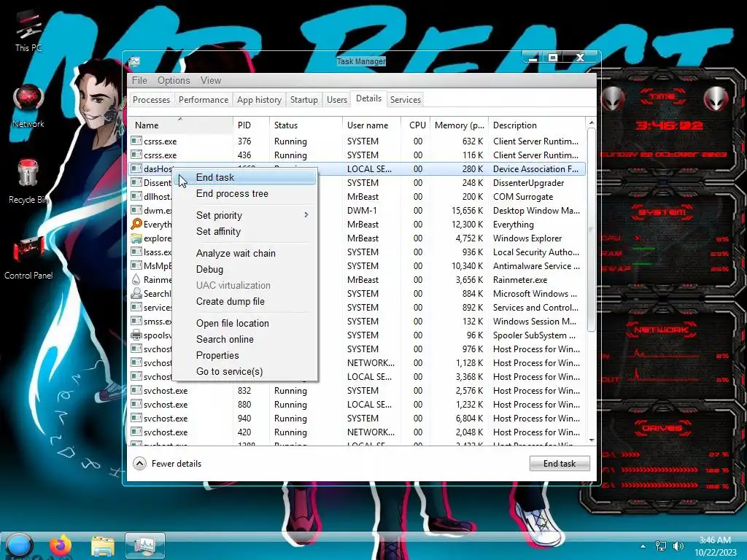Click the spoolsv printer process icon

(x=136, y=335)
